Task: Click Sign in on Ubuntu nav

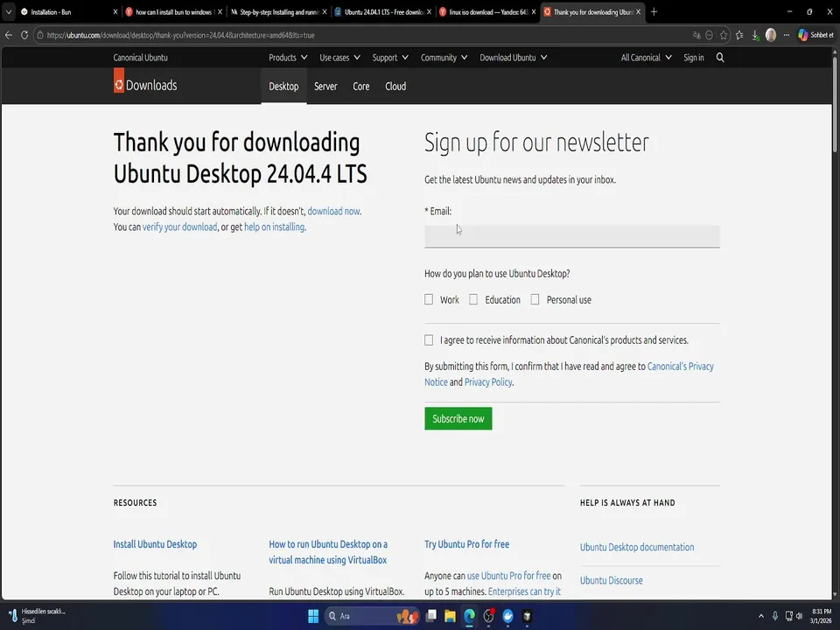Action: pos(693,58)
